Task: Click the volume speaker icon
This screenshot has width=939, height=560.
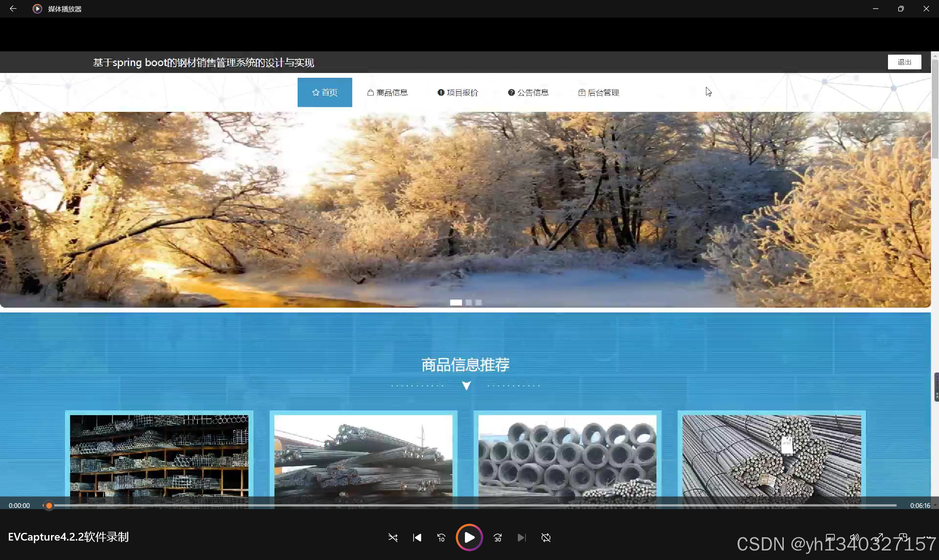Action: coord(855,537)
